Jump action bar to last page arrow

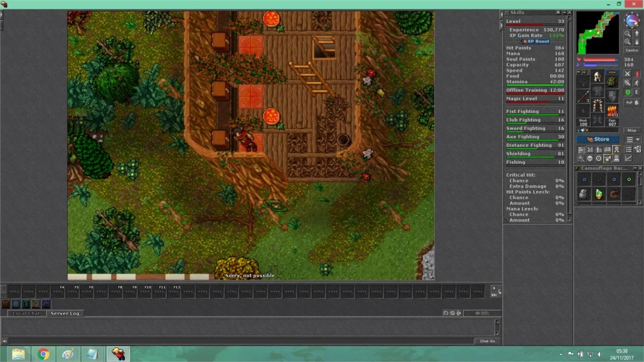494,295
